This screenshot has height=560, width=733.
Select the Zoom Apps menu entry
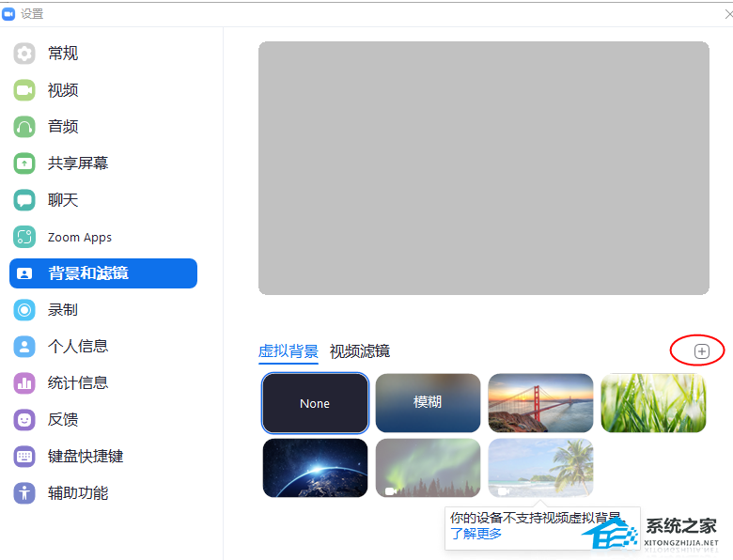click(x=102, y=237)
